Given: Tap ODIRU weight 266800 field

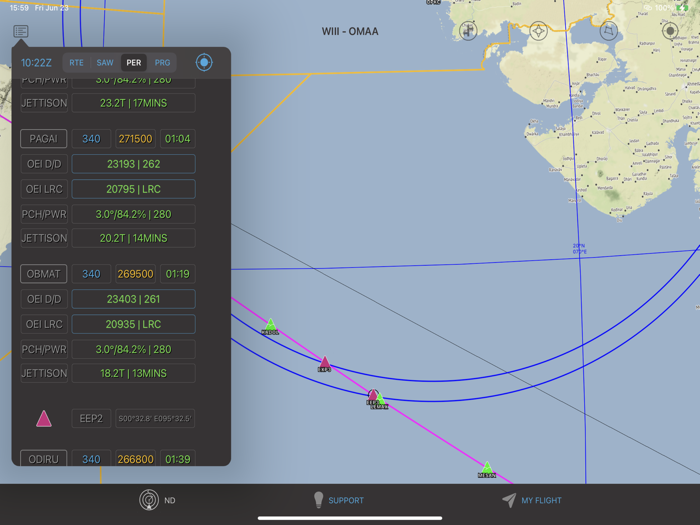Looking at the screenshot, I should click(x=135, y=458).
